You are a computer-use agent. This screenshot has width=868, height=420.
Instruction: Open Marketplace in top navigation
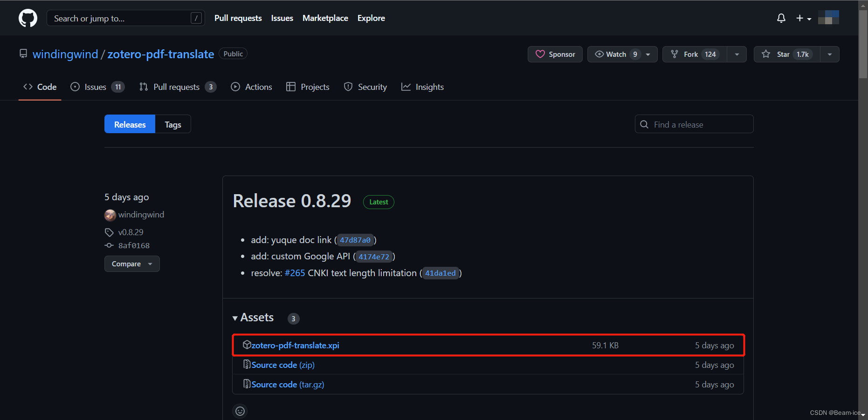click(x=325, y=18)
